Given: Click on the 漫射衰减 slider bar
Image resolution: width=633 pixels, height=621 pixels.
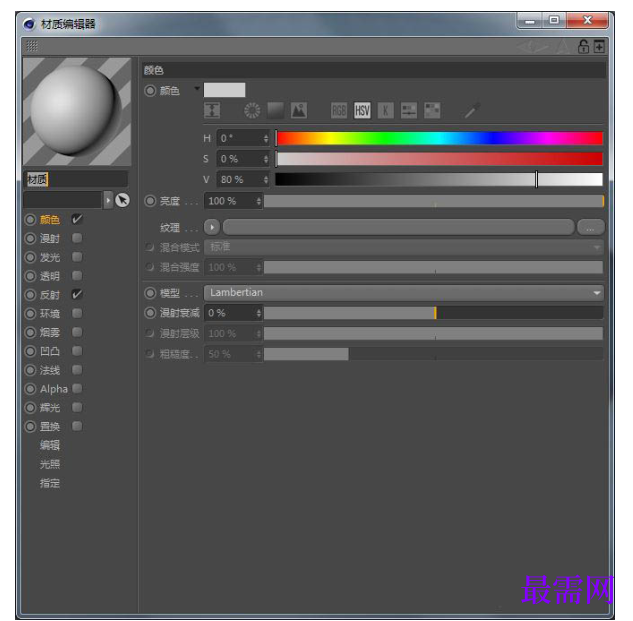Looking at the screenshot, I should coord(434,313).
